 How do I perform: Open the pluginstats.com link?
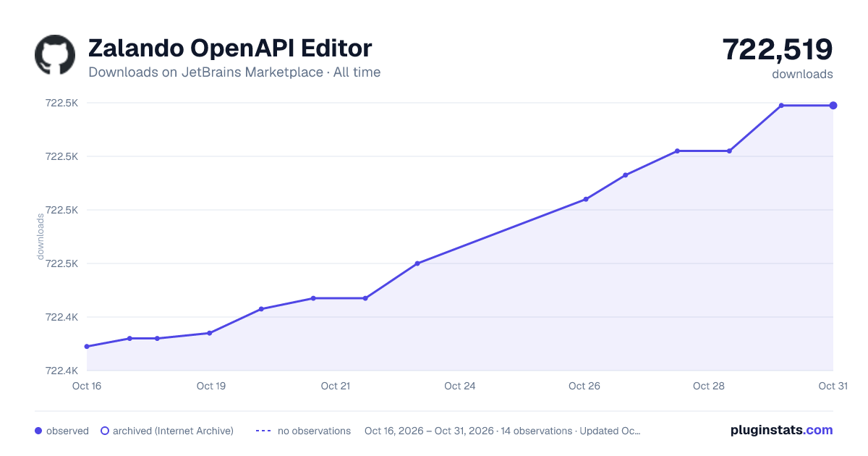[782, 430]
